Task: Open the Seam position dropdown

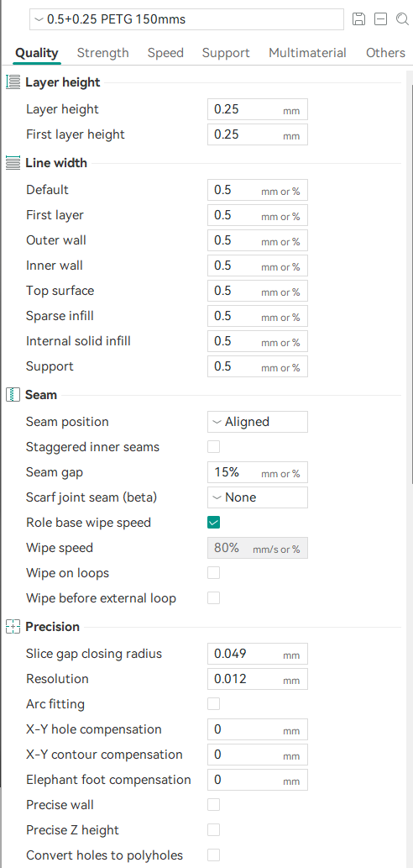Action: [x=258, y=422]
